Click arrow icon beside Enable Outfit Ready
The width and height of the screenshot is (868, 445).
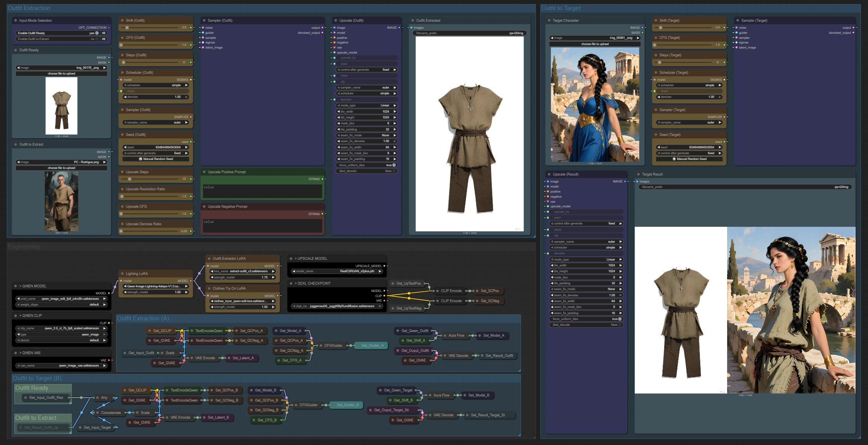tap(104, 33)
